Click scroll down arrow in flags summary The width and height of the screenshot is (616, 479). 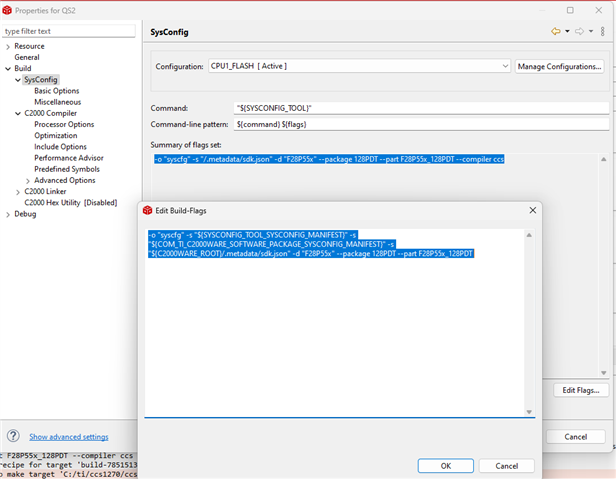coord(604,373)
